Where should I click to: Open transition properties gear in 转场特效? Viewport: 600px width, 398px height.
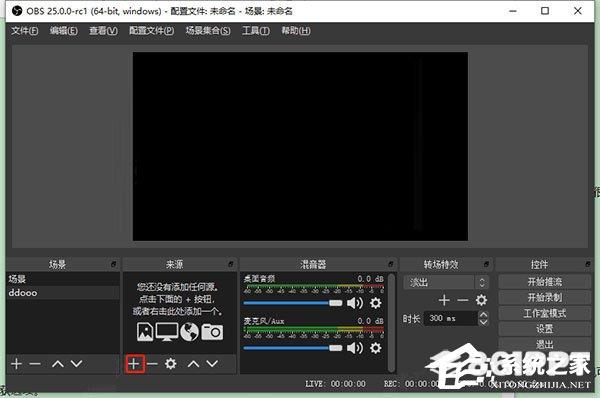(481, 300)
